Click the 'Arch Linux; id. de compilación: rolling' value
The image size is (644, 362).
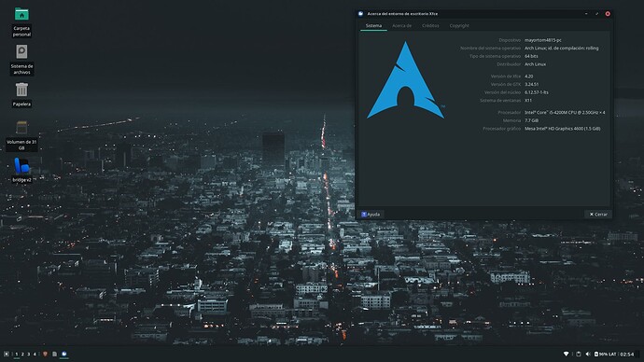pyautogui.click(x=562, y=48)
